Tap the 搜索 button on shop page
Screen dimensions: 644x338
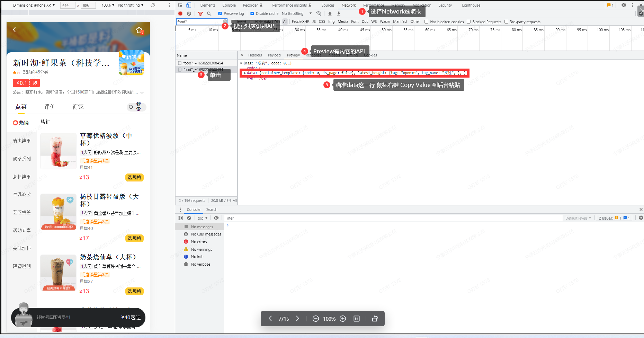[x=136, y=107]
